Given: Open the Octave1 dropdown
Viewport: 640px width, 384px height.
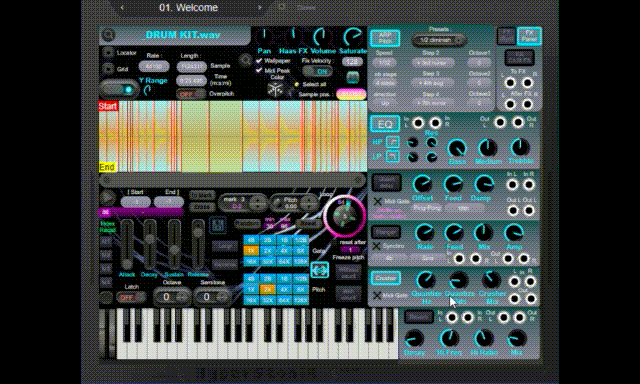Looking at the screenshot, I should [x=479, y=62].
